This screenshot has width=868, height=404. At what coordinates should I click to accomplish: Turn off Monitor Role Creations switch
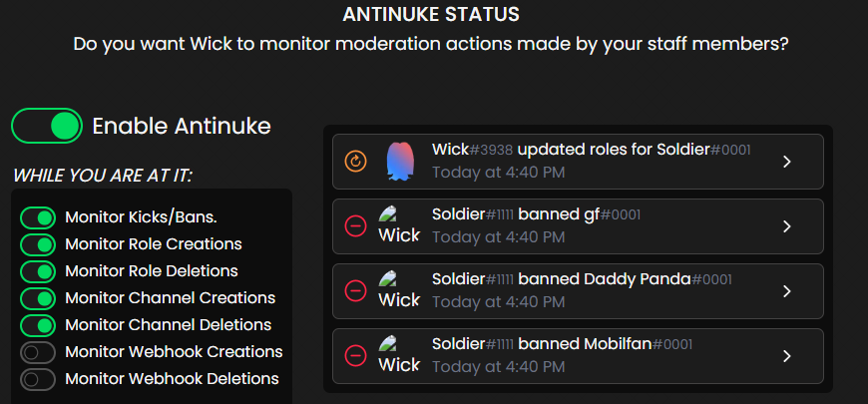[38, 244]
